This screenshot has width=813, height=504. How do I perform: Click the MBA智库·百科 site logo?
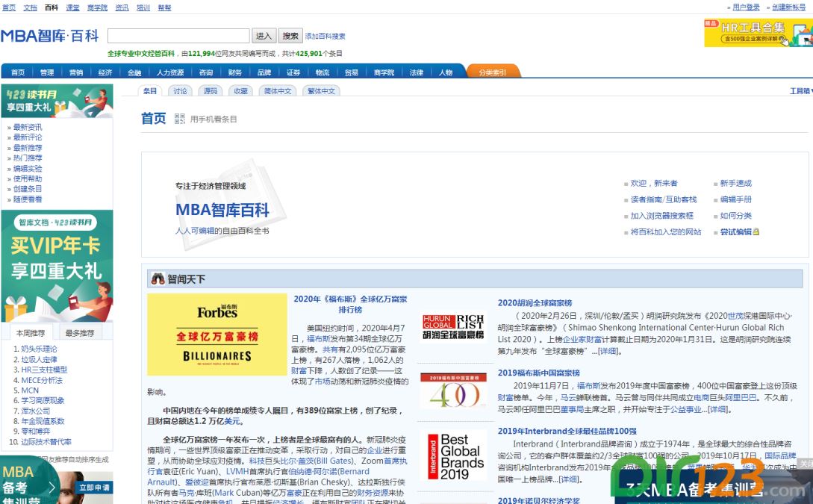(50, 36)
